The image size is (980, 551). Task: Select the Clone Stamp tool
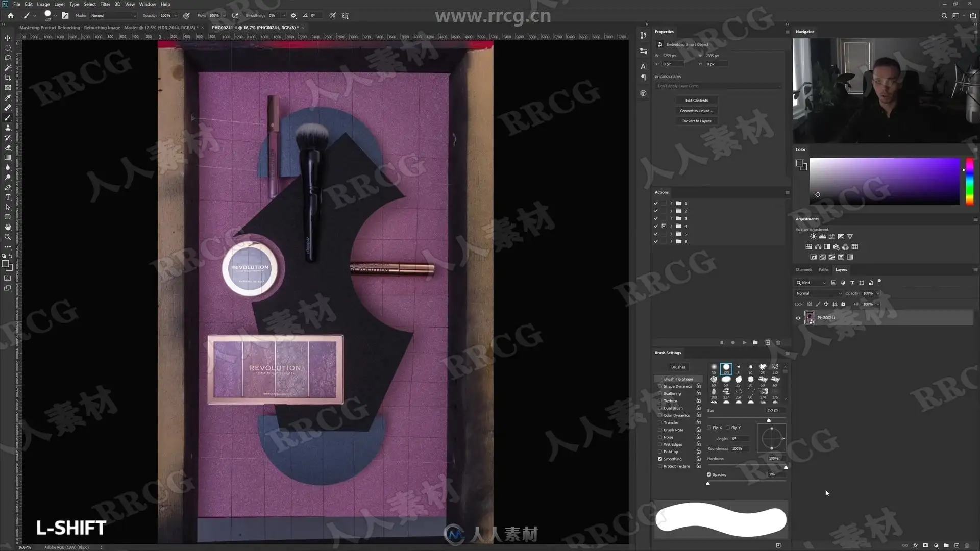click(x=8, y=128)
